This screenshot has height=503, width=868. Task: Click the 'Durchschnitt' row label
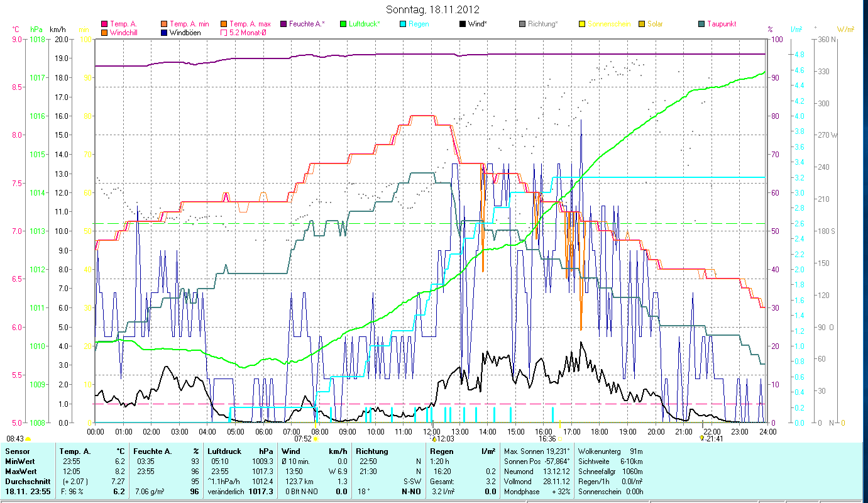pyautogui.click(x=26, y=482)
